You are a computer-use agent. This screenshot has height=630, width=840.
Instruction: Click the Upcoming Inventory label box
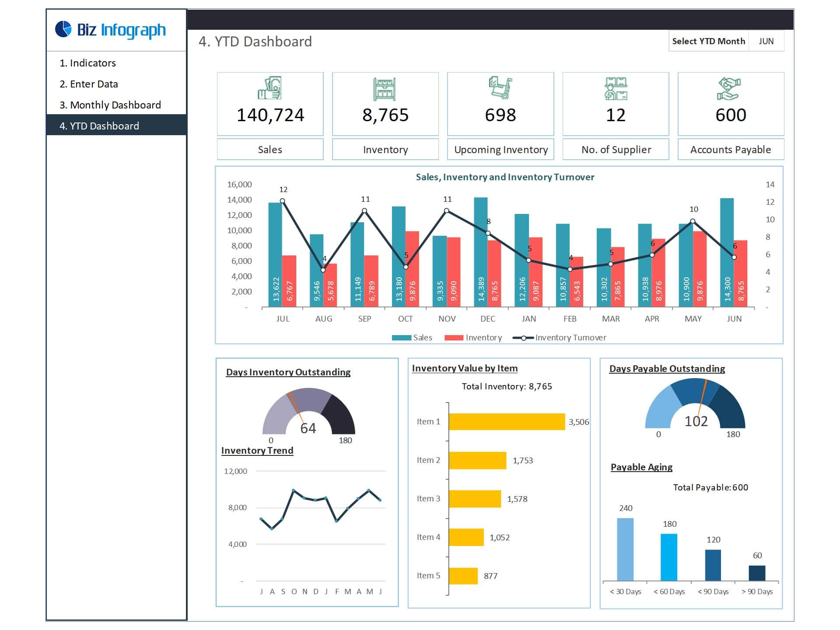point(500,150)
